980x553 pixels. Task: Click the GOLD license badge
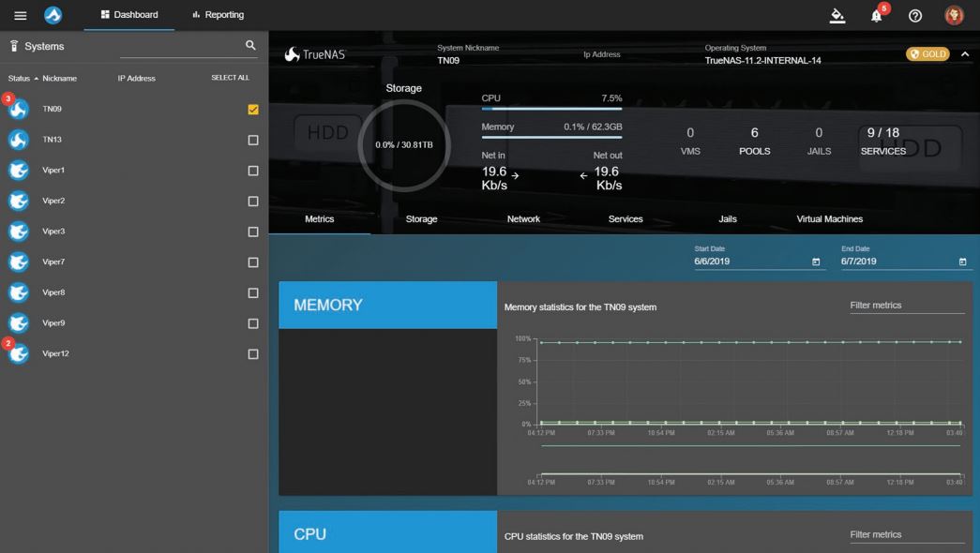tap(927, 54)
